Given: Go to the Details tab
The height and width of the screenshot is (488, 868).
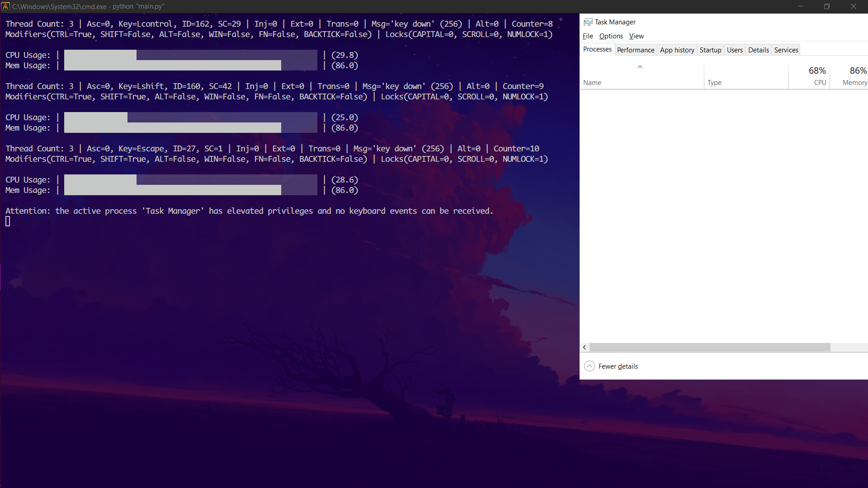Looking at the screenshot, I should click(x=758, y=50).
